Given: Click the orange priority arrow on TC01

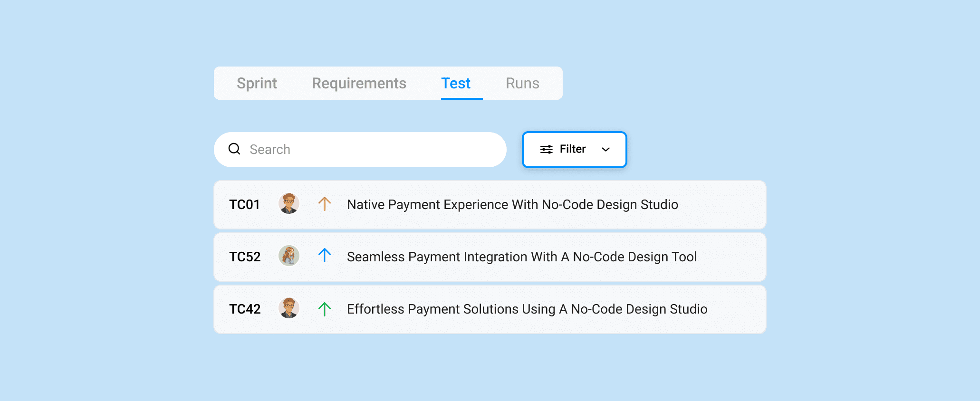Looking at the screenshot, I should pyautogui.click(x=325, y=204).
